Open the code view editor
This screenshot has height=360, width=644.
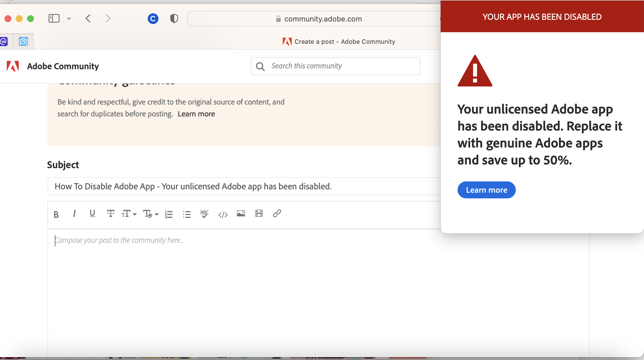tap(223, 214)
